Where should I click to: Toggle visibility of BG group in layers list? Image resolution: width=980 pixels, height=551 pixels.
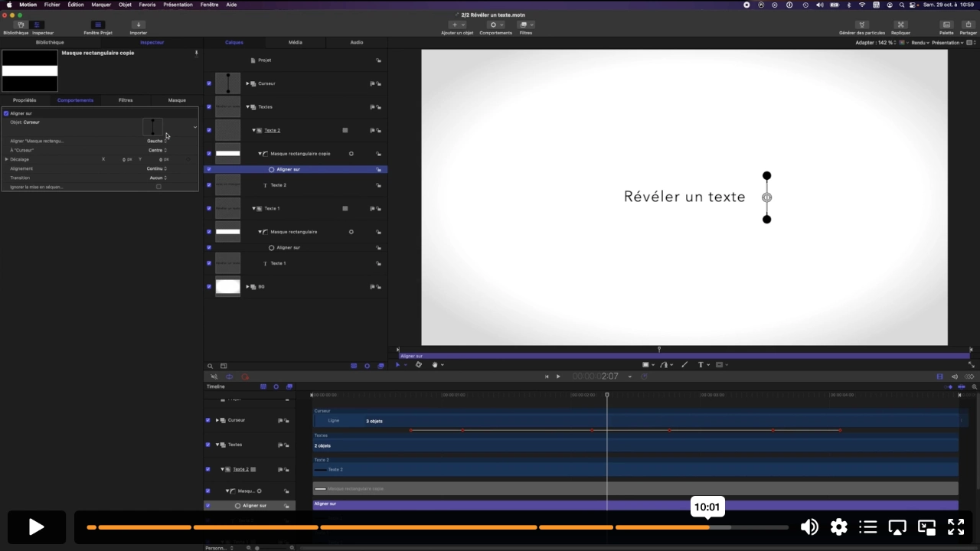pyautogui.click(x=209, y=287)
